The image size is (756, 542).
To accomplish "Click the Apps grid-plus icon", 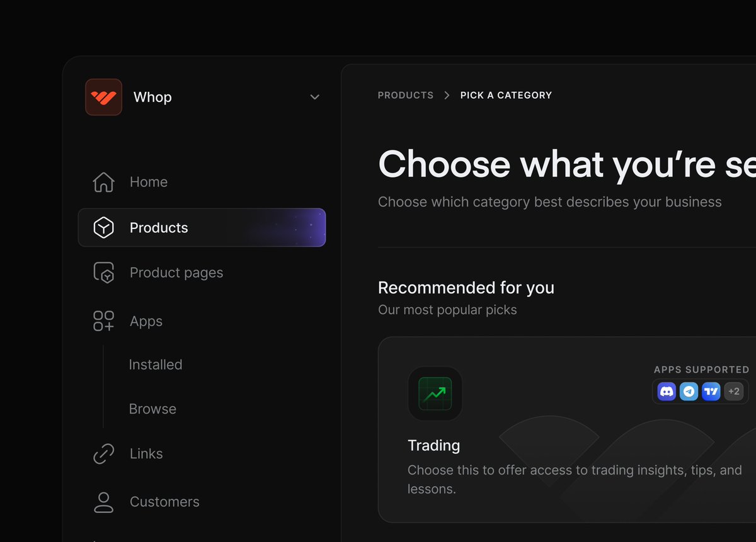I will point(103,321).
